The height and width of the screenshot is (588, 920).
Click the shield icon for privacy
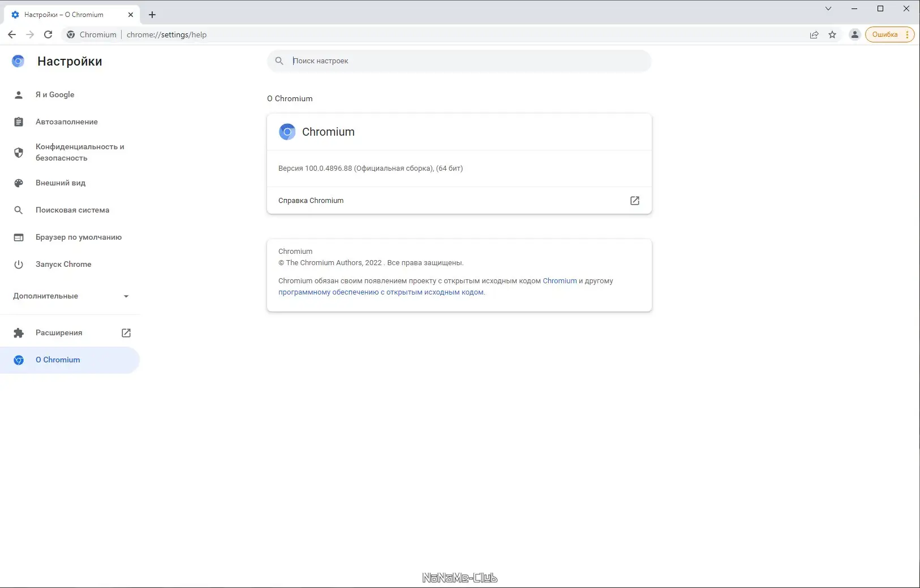(19, 153)
